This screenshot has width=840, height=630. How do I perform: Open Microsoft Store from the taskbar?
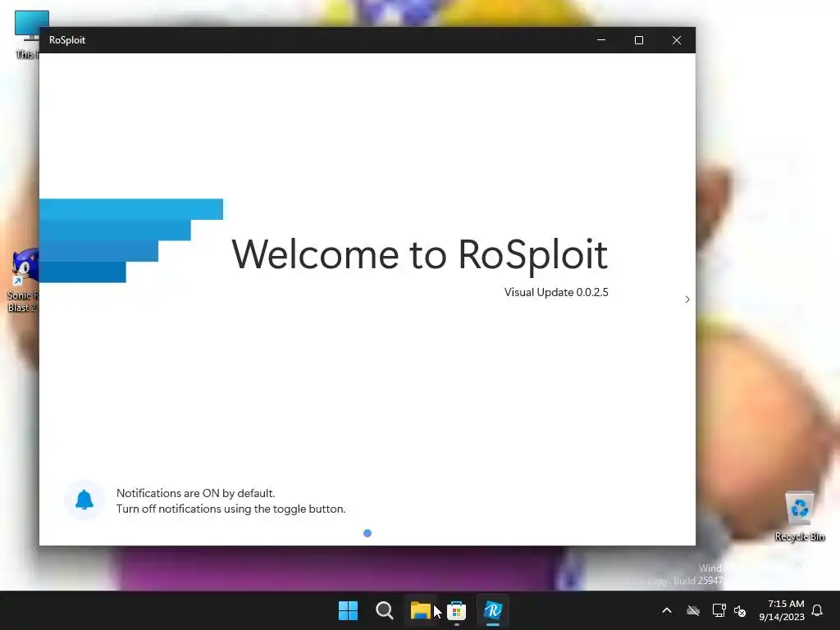456,610
